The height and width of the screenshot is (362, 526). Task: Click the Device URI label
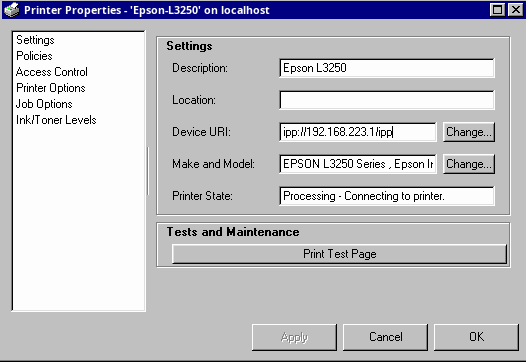202,132
